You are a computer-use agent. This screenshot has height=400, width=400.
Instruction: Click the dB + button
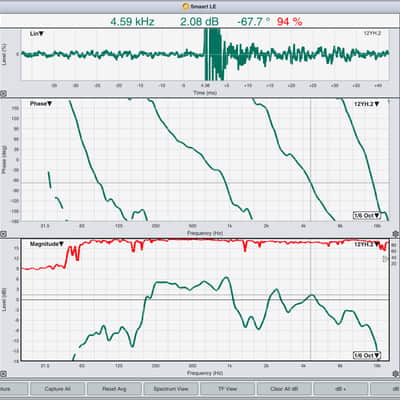[x=341, y=389]
